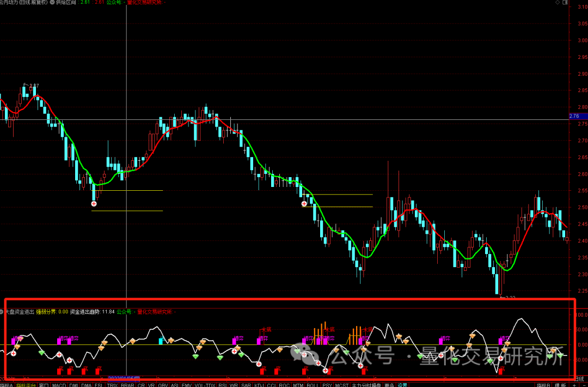Select the 指标B tab
This screenshot has height=387, width=588.
click(543, 385)
